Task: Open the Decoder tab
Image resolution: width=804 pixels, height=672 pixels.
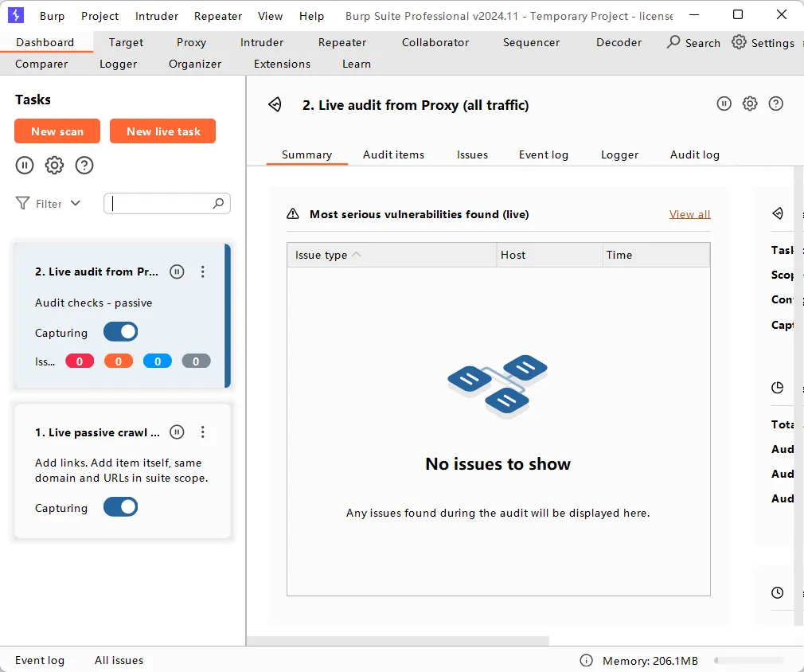Action: (x=619, y=42)
